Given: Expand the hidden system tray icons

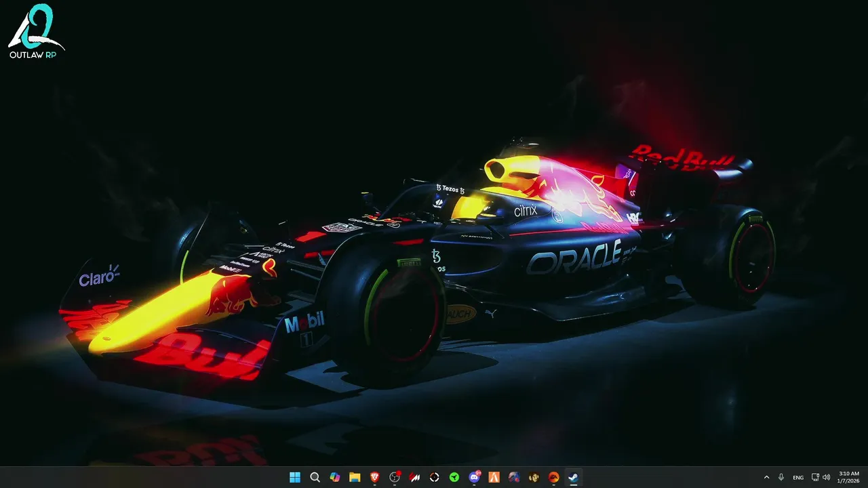Looking at the screenshot, I should click(x=766, y=477).
